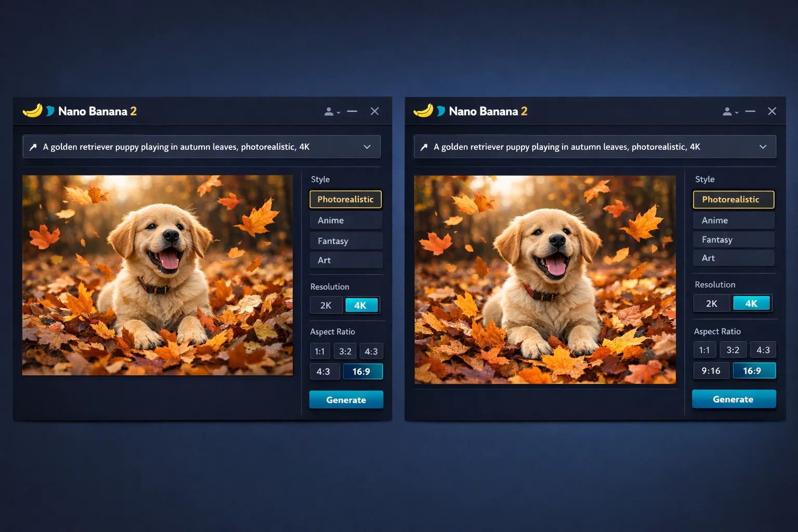Click the send arrow in the right prompt field

423,147
